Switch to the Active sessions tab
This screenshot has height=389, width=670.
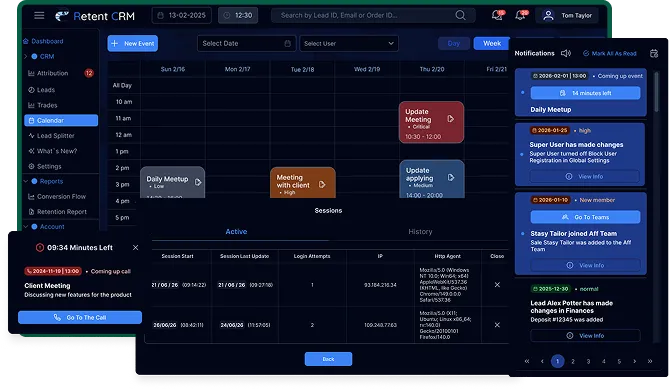[x=236, y=232]
